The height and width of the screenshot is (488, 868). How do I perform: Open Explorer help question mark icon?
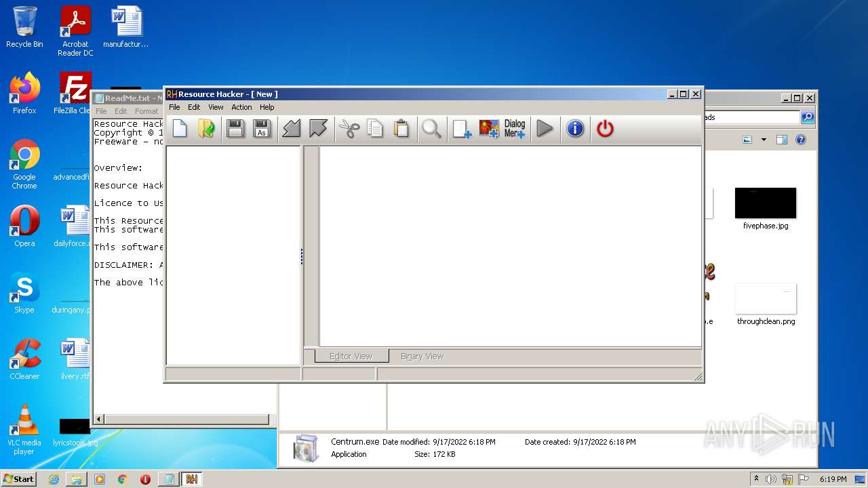801,140
